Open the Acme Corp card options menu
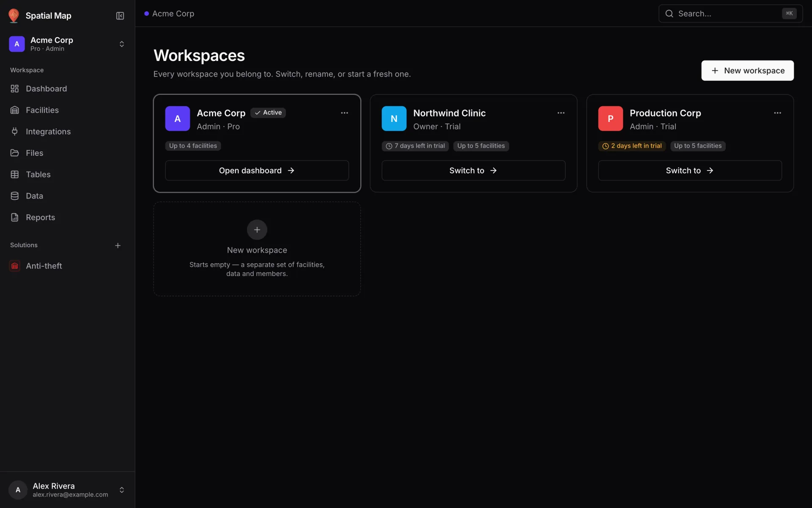 345,113
